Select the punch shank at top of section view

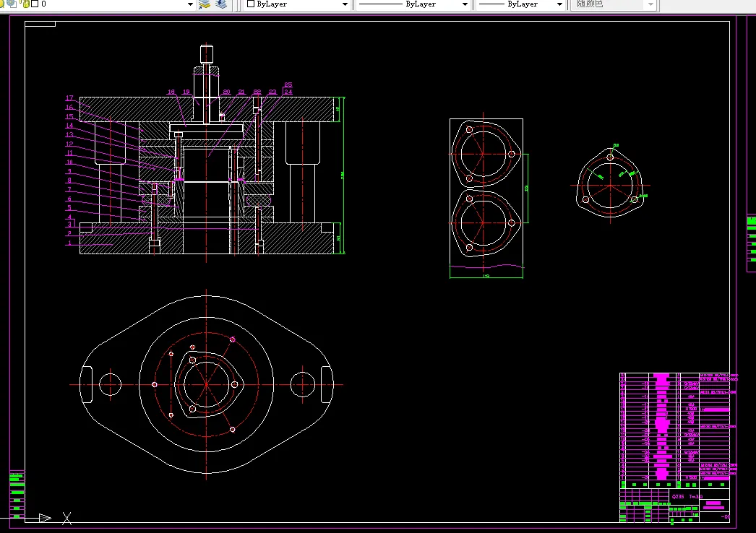207,54
